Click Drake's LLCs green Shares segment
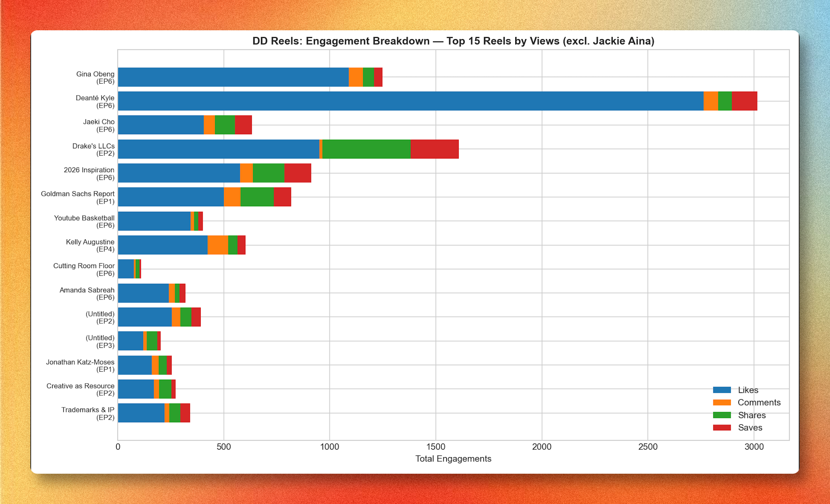The height and width of the screenshot is (504, 830). tap(366, 149)
